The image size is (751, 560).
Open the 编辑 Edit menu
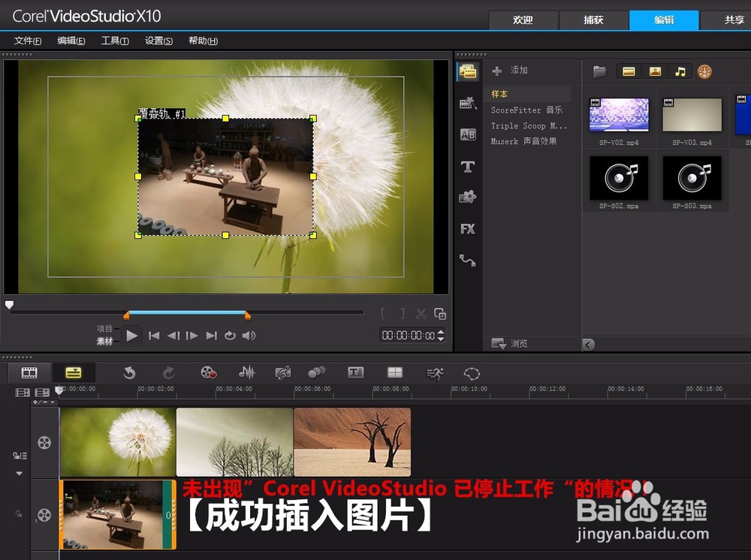(x=71, y=41)
